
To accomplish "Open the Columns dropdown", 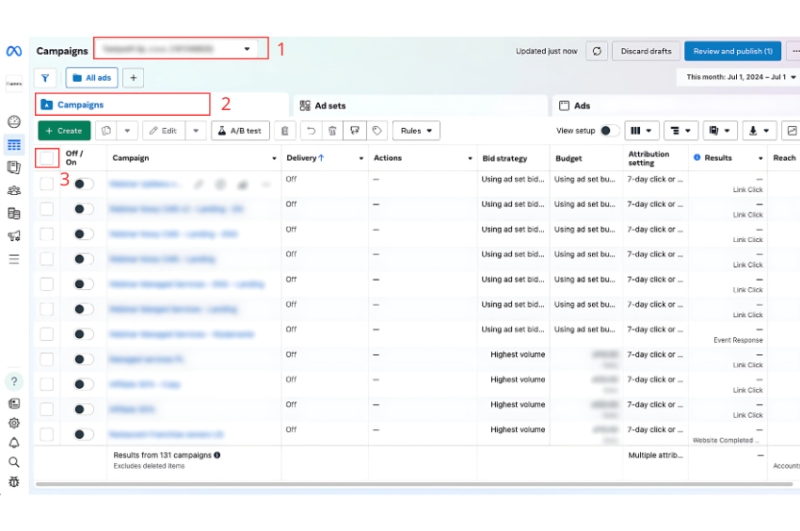I will (x=641, y=131).
